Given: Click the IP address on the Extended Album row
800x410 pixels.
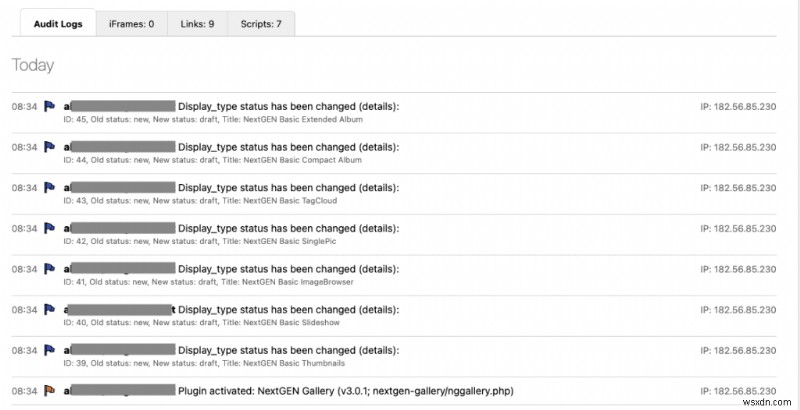Looking at the screenshot, I should [x=739, y=105].
